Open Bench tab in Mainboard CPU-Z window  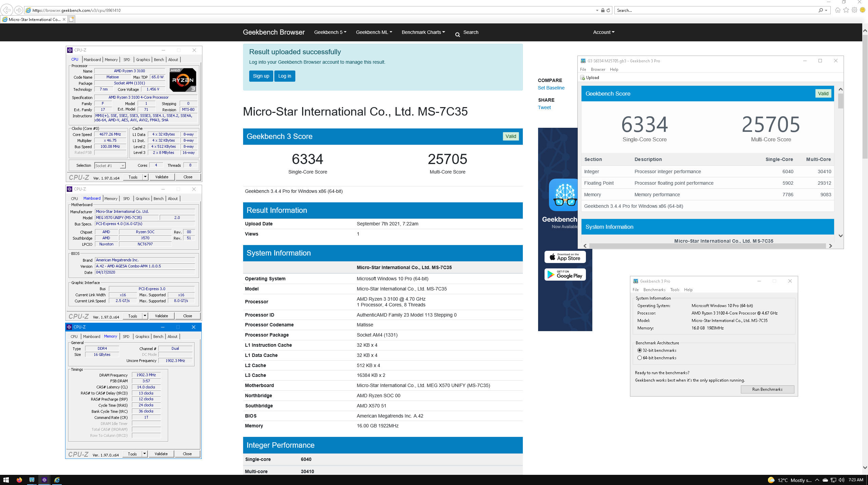pos(158,199)
